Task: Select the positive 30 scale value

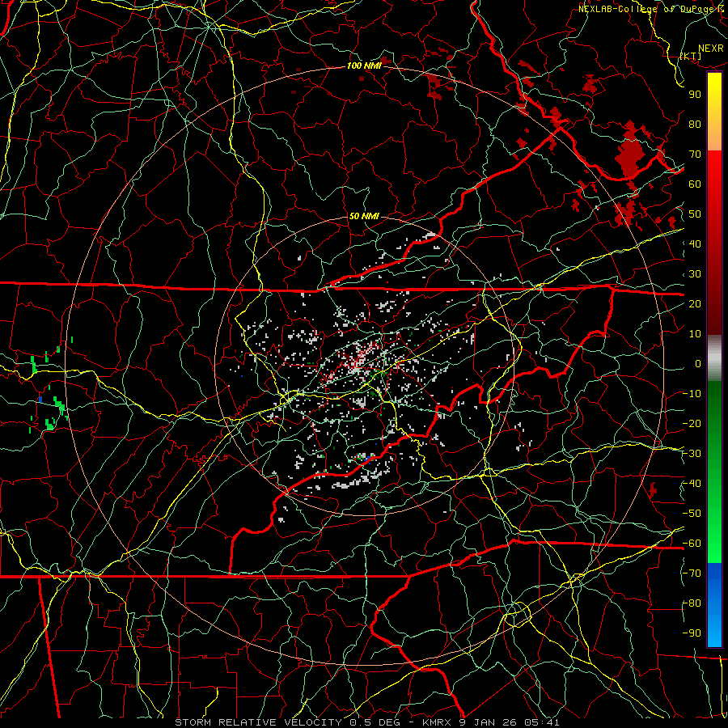Action: point(695,274)
